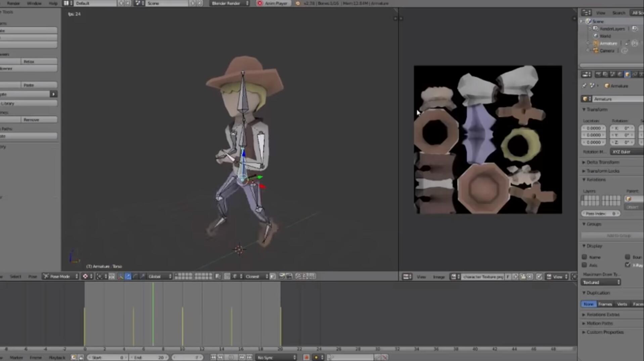Expand the Delta Transform panel

coord(584,162)
